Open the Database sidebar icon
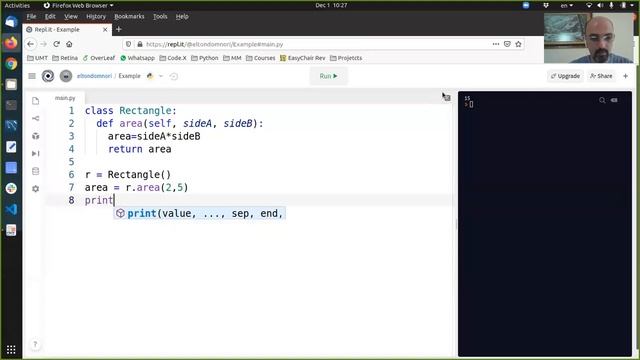This screenshot has width=640, height=360. click(x=36, y=171)
